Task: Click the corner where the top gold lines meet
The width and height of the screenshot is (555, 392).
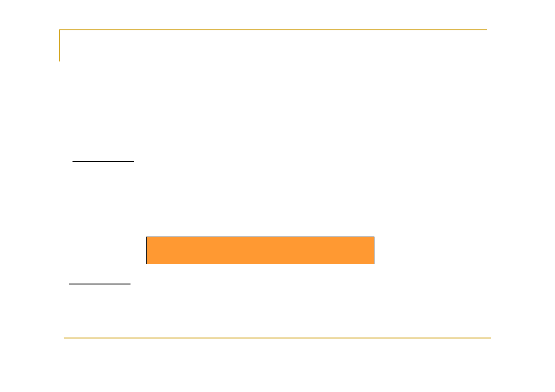Action: pyautogui.click(x=60, y=30)
